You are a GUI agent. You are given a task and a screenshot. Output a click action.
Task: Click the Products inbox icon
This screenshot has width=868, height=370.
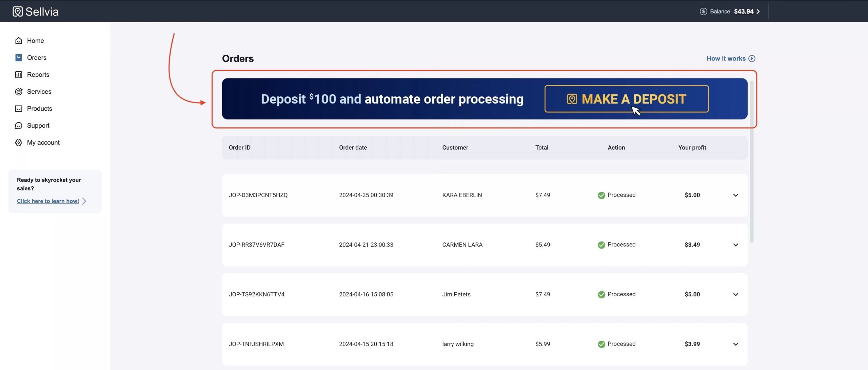(19, 109)
